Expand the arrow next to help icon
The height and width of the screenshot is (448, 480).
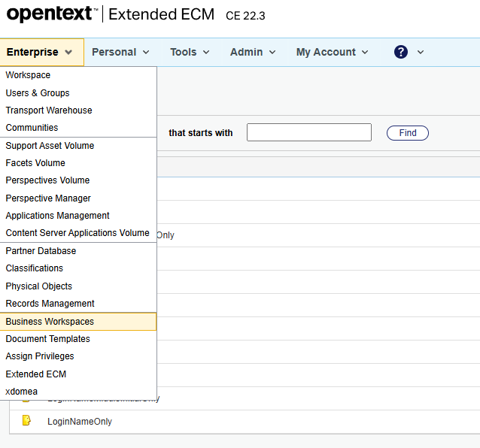point(421,52)
